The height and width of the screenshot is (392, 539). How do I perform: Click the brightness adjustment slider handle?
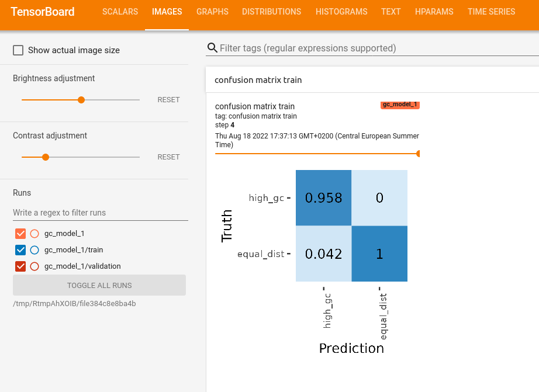pyautogui.click(x=81, y=100)
